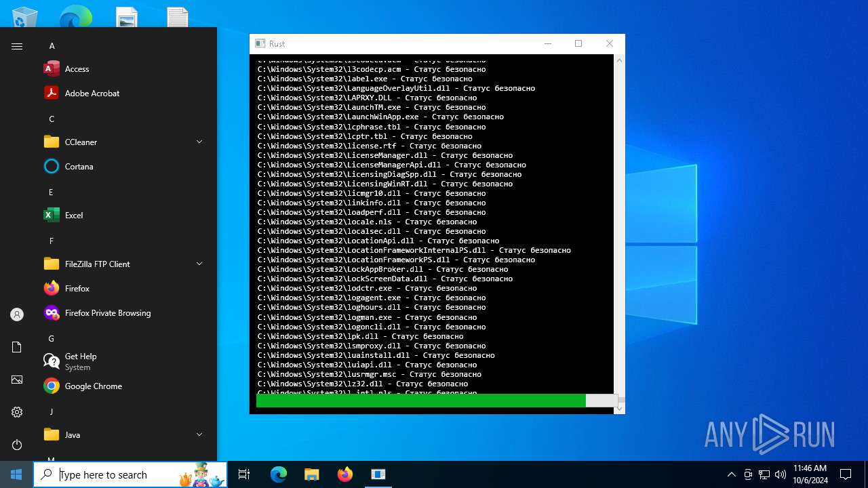Image resolution: width=868 pixels, height=488 pixels.
Task: Open the FileZilla FTP Client folder
Action: [123, 264]
